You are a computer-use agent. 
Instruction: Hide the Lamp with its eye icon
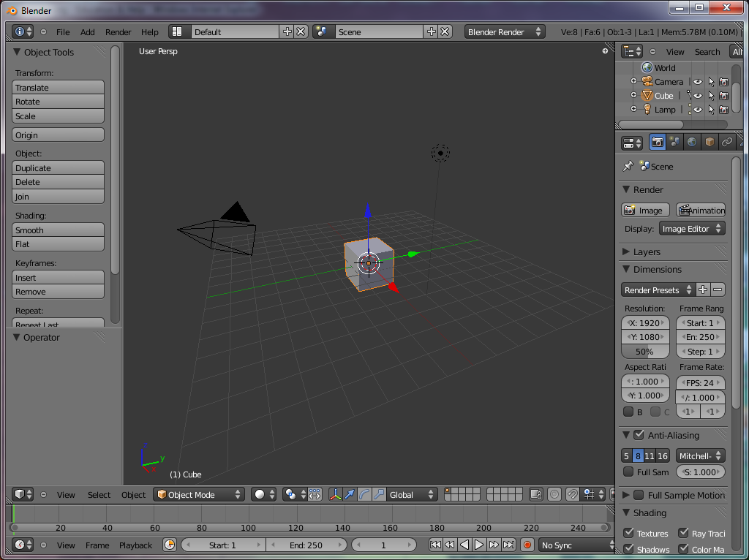(x=698, y=110)
